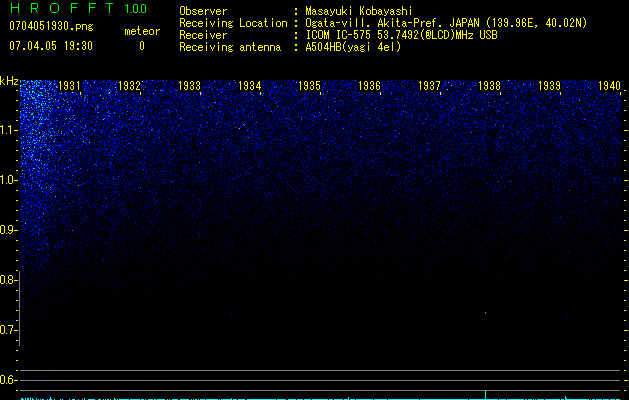Click the HROFFT 1.0.0 title text

78,8
